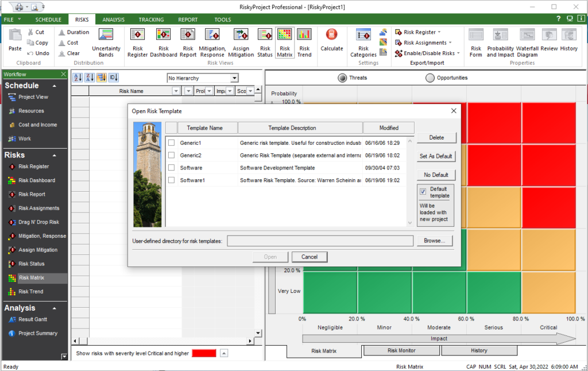Select the Assign Mitigation ribbon icon
Image resolution: width=588 pixels, height=371 pixels.
click(x=241, y=41)
